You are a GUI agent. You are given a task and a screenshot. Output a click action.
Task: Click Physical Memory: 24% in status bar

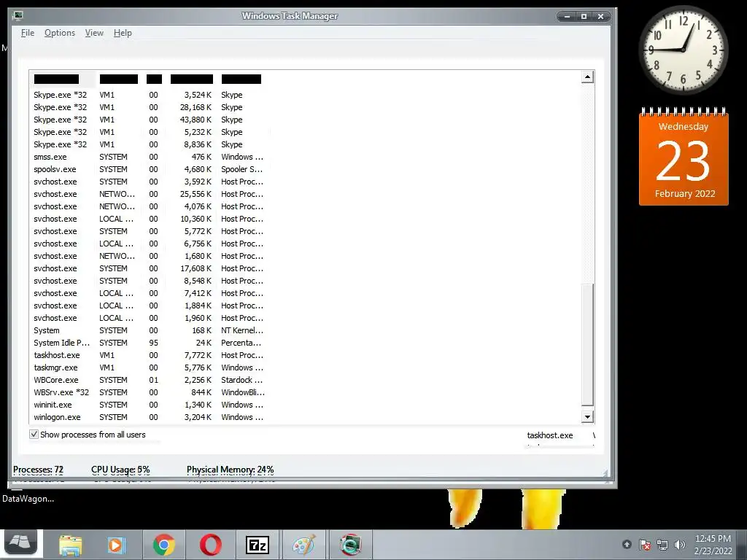click(230, 470)
